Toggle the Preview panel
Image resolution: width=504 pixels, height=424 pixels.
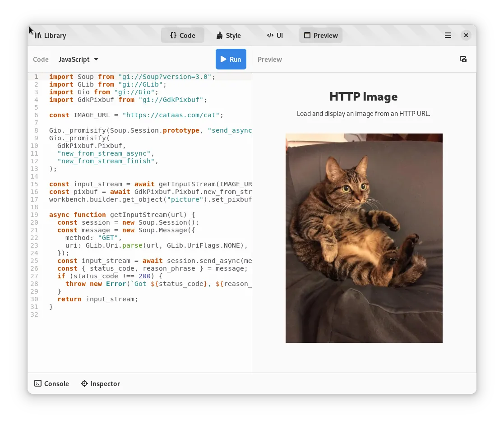tap(321, 36)
